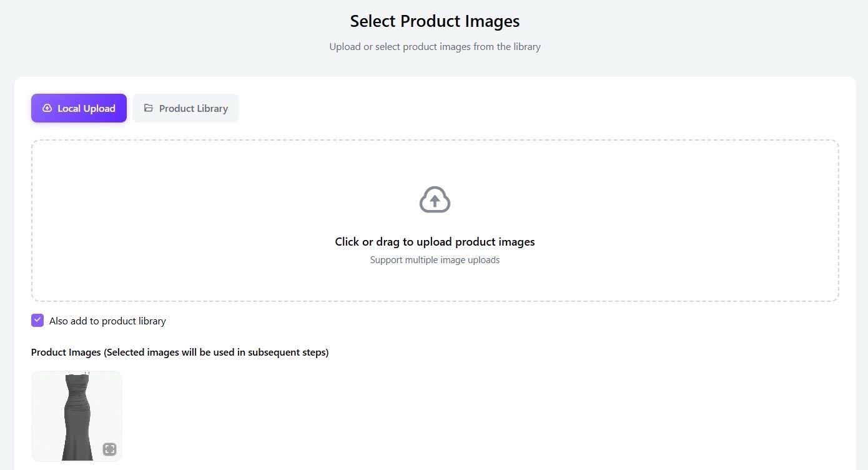Click empty space right of the dress thumbnail
This screenshot has width=868, height=470.
[375, 416]
